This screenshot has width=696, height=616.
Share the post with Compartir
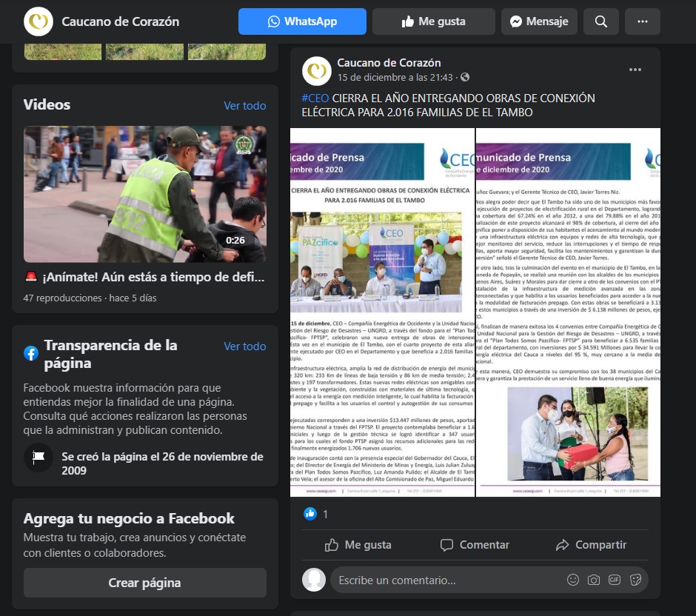pyautogui.click(x=592, y=545)
